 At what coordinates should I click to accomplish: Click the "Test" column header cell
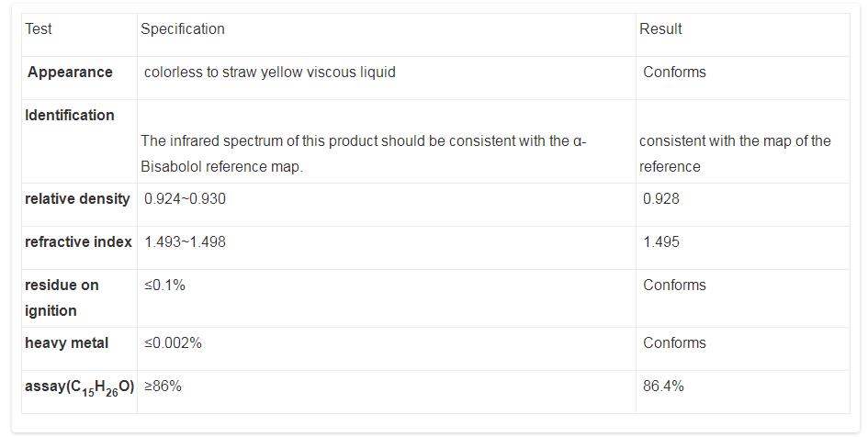pyautogui.click(x=39, y=29)
